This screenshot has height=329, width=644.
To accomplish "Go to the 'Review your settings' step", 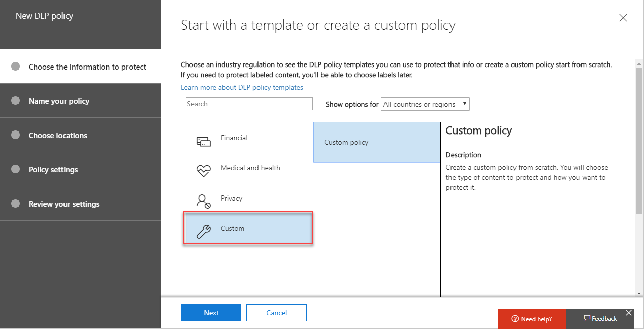I will click(64, 204).
